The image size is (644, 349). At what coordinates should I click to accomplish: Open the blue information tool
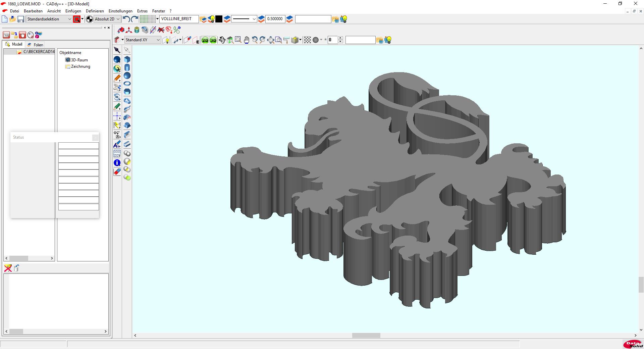pyautogui.click(x=117, y=163)
